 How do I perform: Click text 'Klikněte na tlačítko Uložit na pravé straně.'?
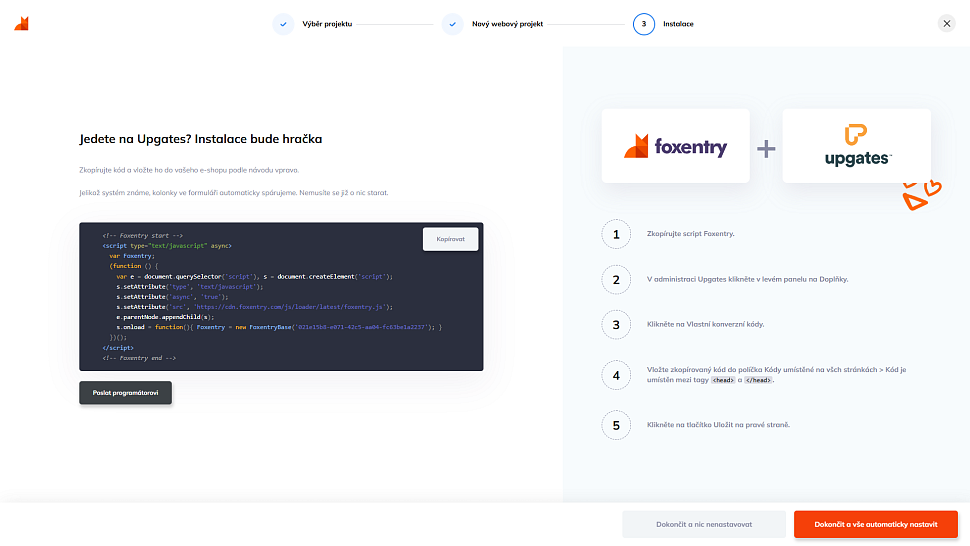pyautogui.click(x=718, y=425)
